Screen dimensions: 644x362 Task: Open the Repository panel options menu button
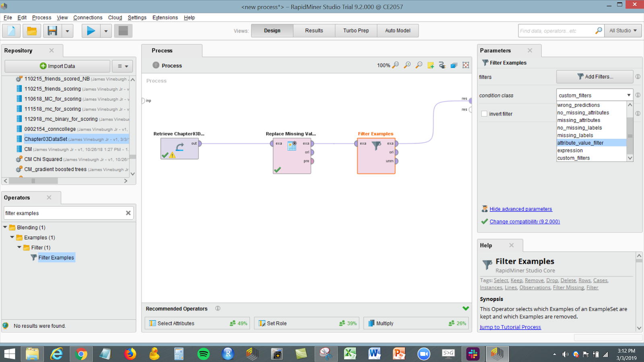(123, 66)
